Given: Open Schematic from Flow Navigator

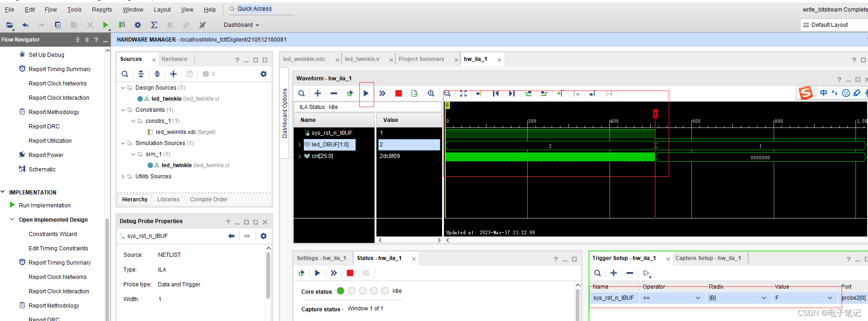Looking at the screenshot, I should 42,170.
